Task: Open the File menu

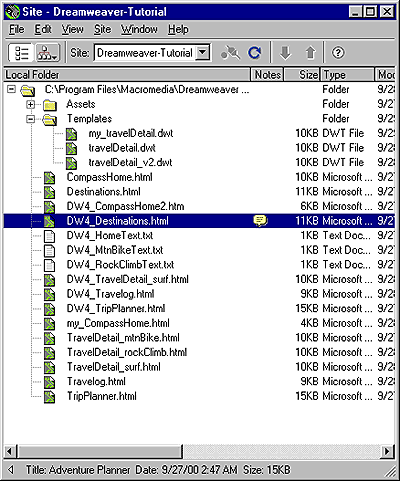Action: pyautogui.click(x=17, y=29)
